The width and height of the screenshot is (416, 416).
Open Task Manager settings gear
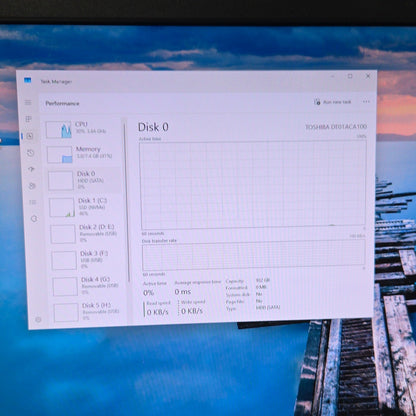[x=38, y=319]
